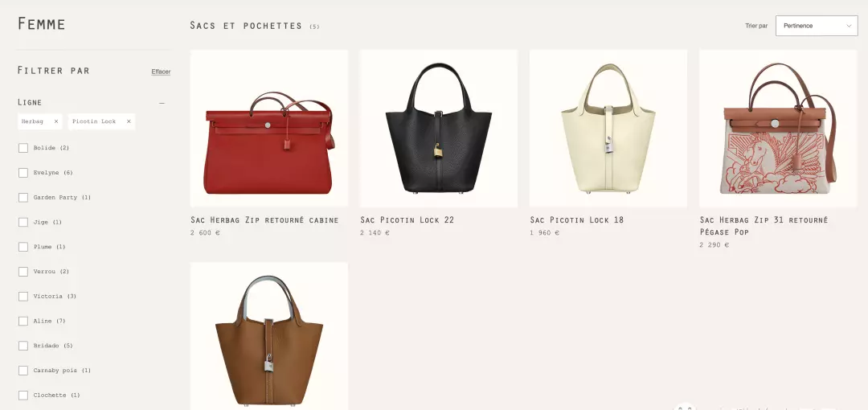The height and width of the screenshot is (410, 868).
Task: Collapse the Ligne filter section
Action: click(x=162, y=103)
